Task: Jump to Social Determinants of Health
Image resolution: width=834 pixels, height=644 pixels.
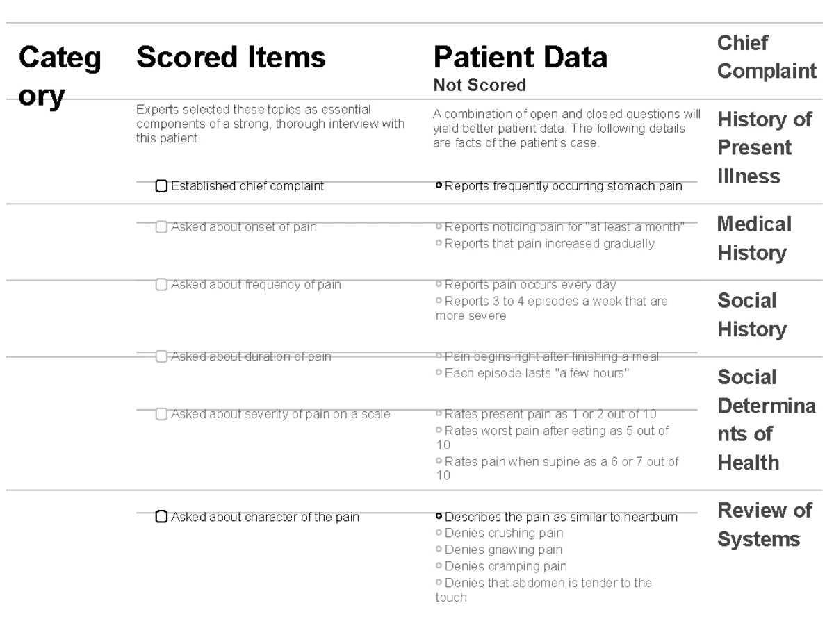Action: [765, 420]
